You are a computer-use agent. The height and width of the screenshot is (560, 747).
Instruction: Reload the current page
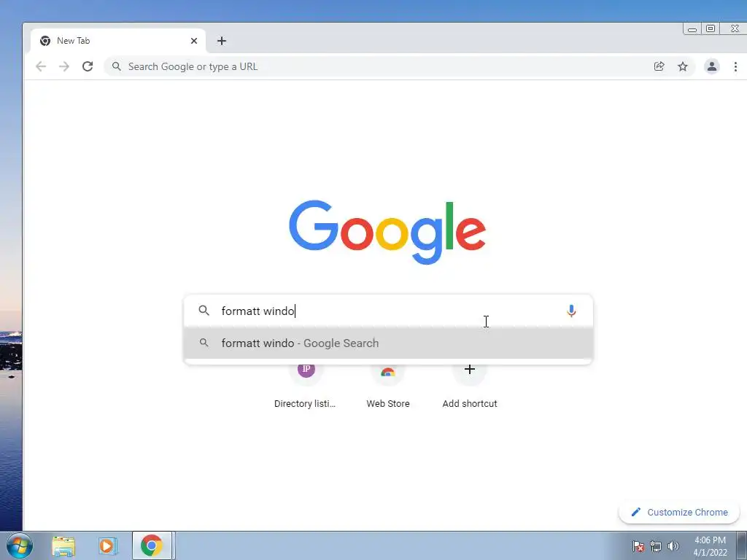coord(88,66)
